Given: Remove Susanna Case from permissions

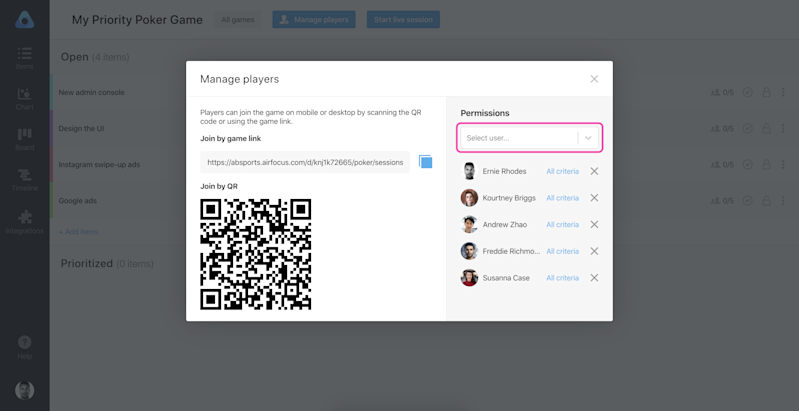Looking at the screenshot, I should tap(594, 278).
